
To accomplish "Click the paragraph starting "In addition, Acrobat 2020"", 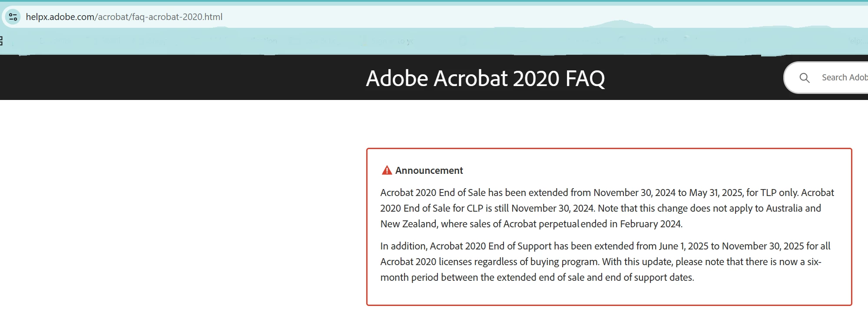I will (605, 262).
